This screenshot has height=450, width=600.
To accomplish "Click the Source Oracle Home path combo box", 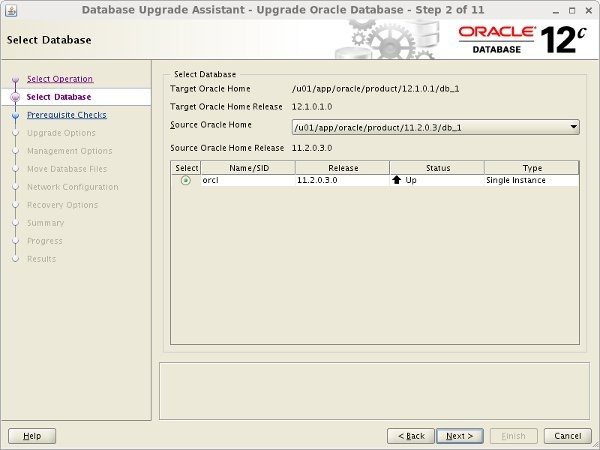I will coord(435,127).
